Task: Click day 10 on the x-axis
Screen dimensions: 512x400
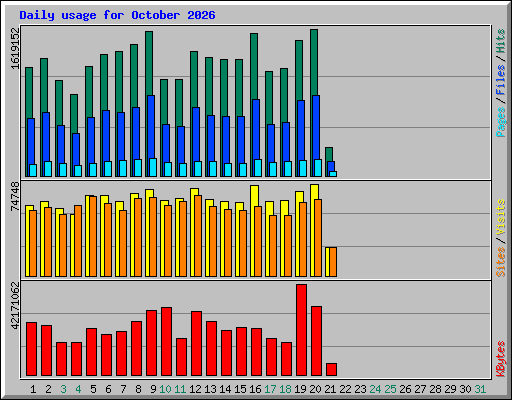Action: click(165, 389)
